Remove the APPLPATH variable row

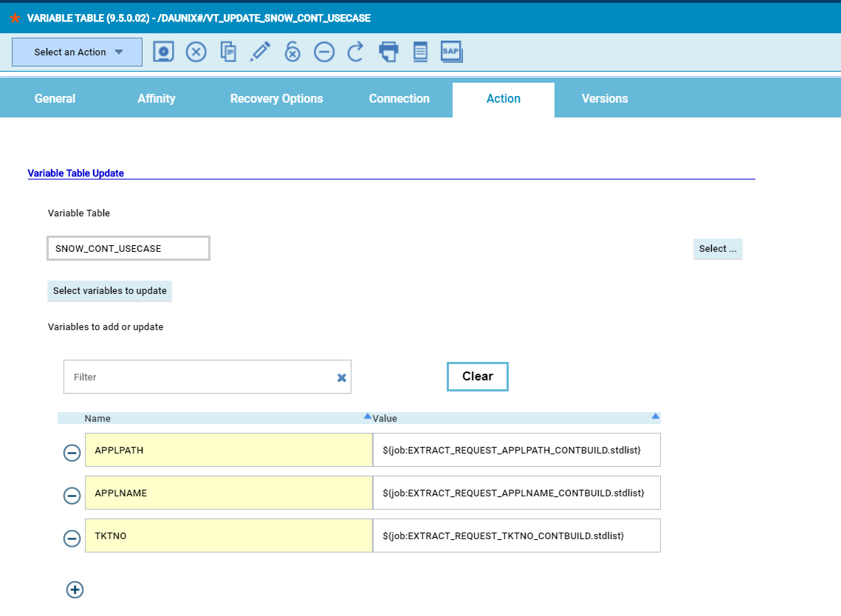point(72,453)
